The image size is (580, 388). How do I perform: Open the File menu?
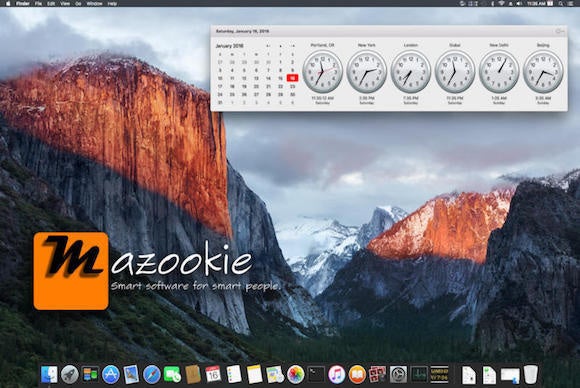pyautogui.click(x=38, y=3)
